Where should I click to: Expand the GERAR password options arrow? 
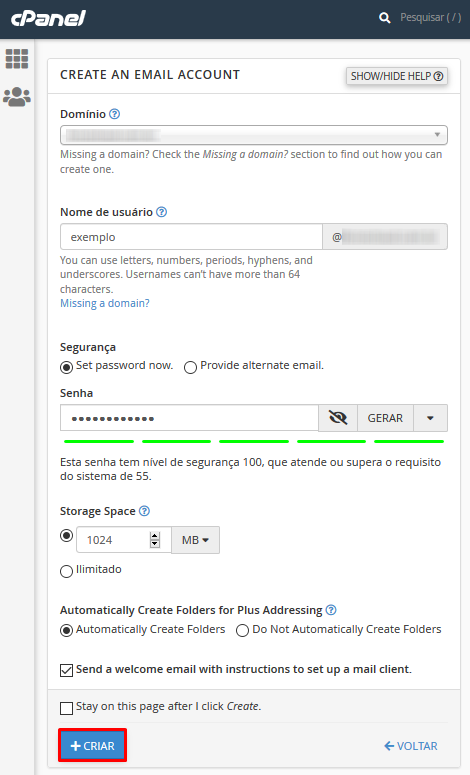pyautogui.click(x=430, y=418)
